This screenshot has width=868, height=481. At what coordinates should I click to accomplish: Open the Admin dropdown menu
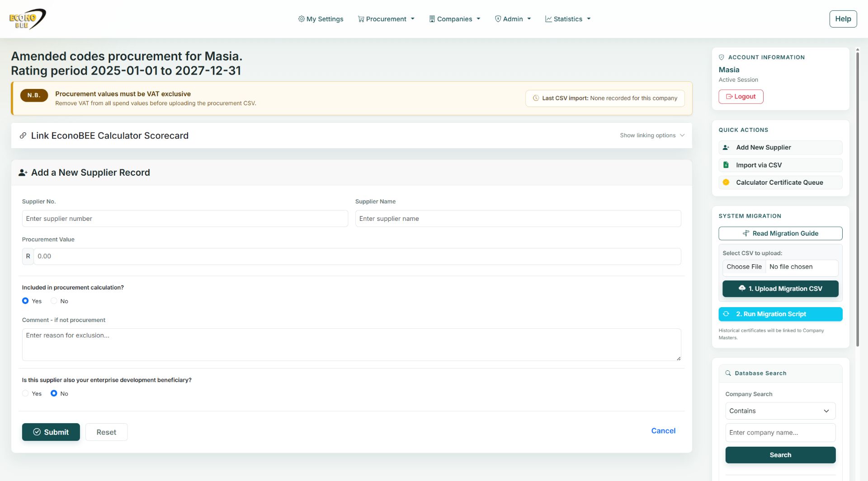513,19
